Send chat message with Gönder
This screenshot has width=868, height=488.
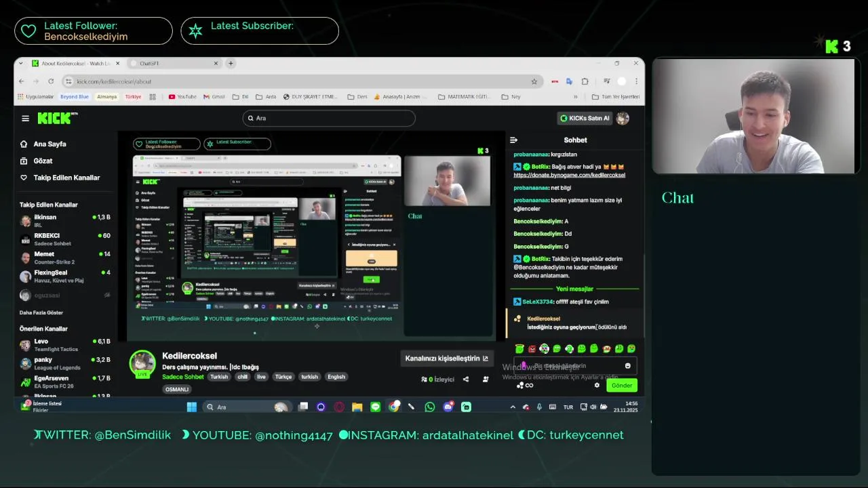(622, 385)
